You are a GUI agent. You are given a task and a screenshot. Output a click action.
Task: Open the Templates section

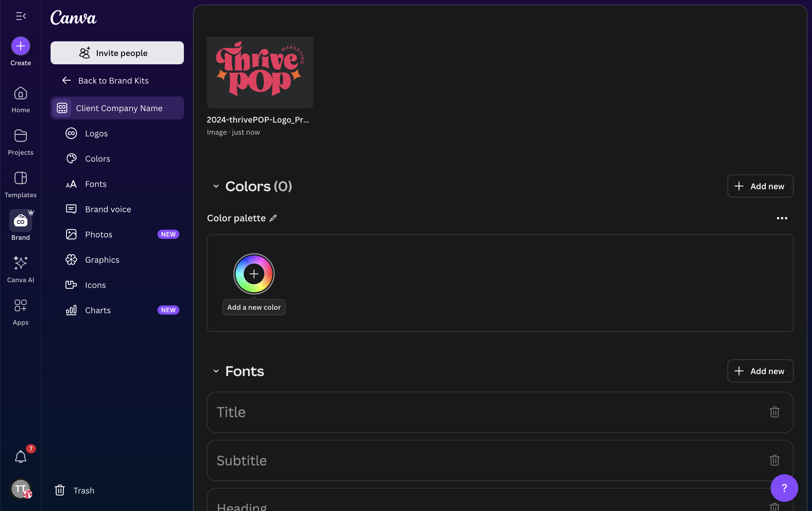pos(21,185)
